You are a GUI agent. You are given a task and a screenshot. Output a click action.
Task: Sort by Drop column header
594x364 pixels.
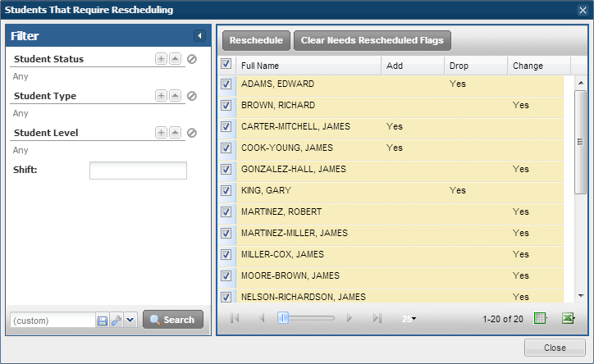(476, 66)
